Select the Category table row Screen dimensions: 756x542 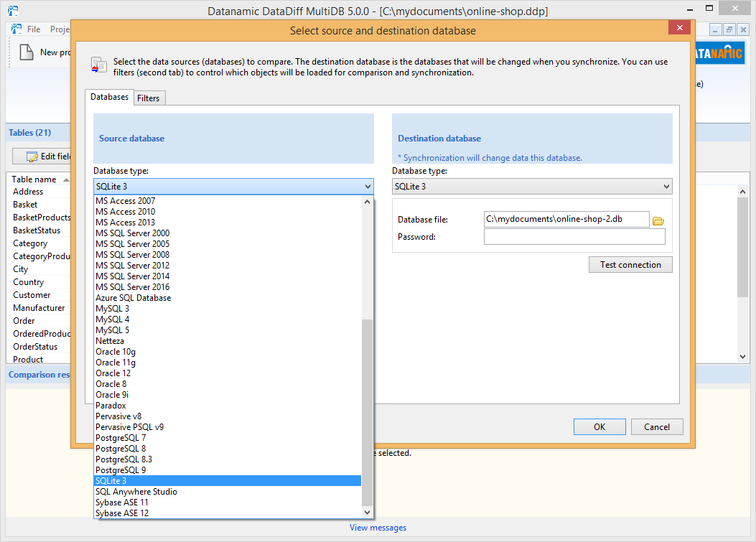point(39,243)
